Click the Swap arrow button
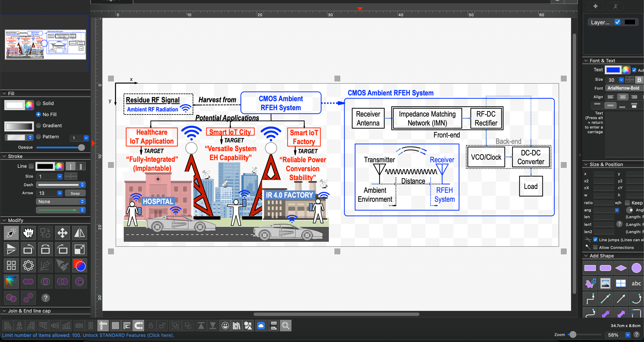Image resolution: width=644 pixels, height=342 pixels. pyautogui.click(x=75, y=193)
